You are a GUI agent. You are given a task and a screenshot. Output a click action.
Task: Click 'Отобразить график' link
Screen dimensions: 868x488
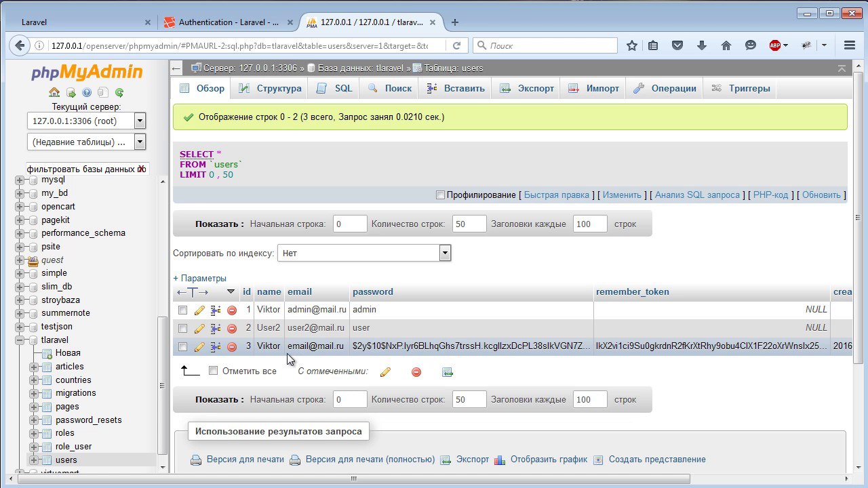coord(549,460)
